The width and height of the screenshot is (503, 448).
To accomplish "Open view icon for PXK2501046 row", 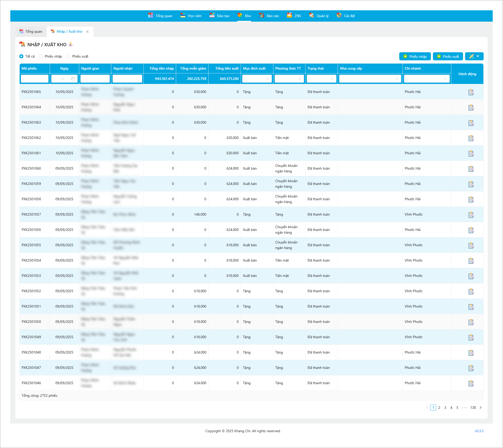I will 471,383.
